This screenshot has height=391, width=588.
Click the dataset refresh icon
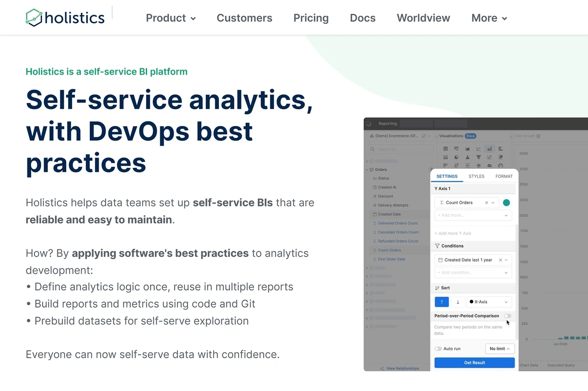[423, 136]
